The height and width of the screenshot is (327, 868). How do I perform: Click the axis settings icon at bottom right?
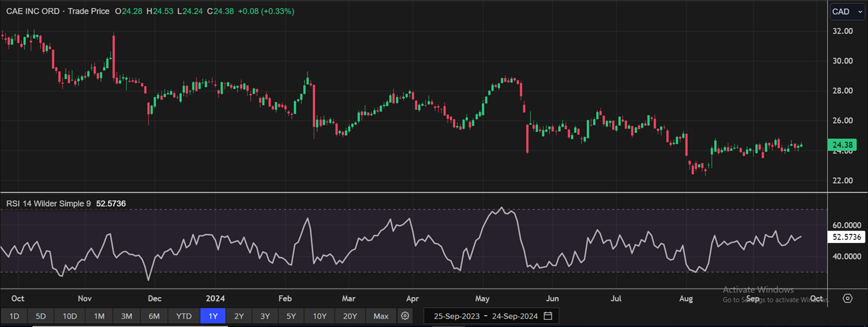[847, 299]
